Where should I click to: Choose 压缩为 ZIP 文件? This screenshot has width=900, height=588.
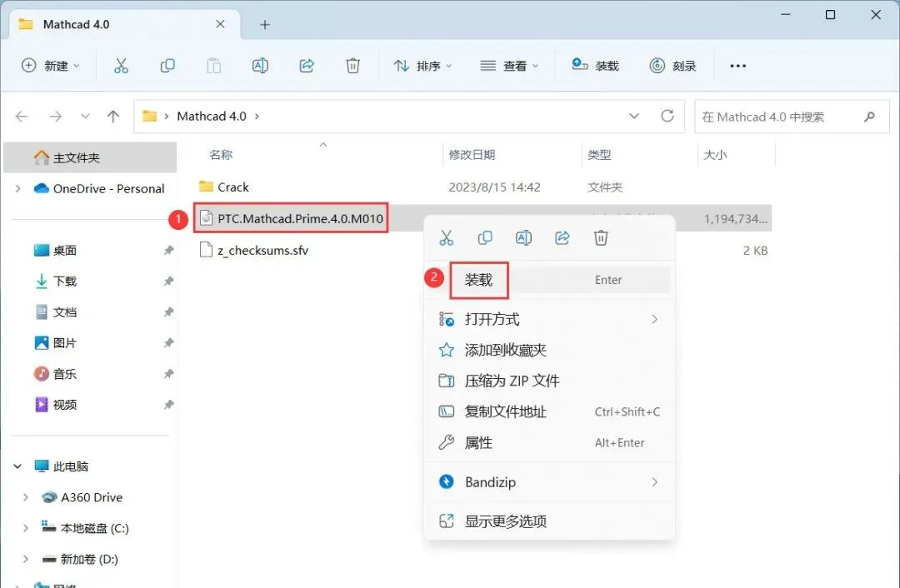[551, 381]
